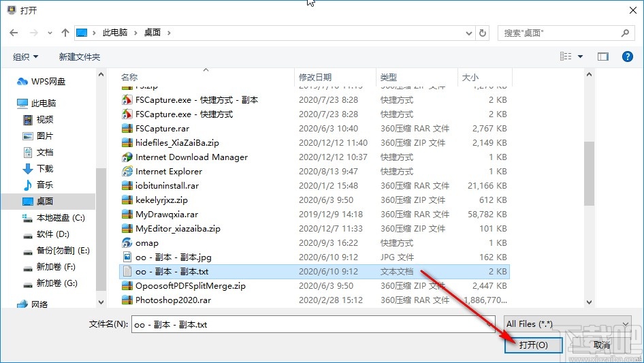Open the address bar history dropdown
Screen dimensions: 644x363
point(468,33)
